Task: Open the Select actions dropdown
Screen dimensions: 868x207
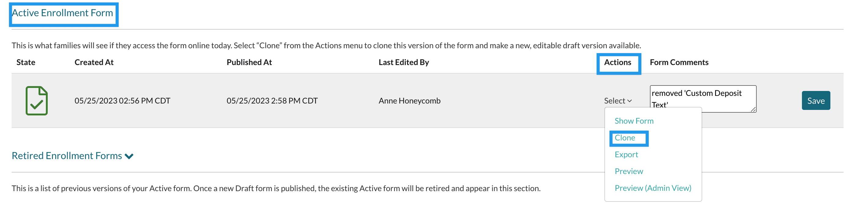Action: click(x=618, y=101)
